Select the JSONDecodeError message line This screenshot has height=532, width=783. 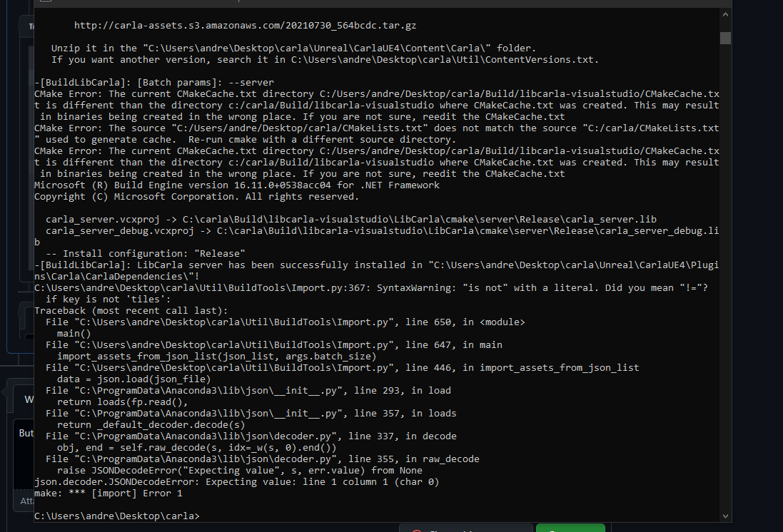click(236, 481)
